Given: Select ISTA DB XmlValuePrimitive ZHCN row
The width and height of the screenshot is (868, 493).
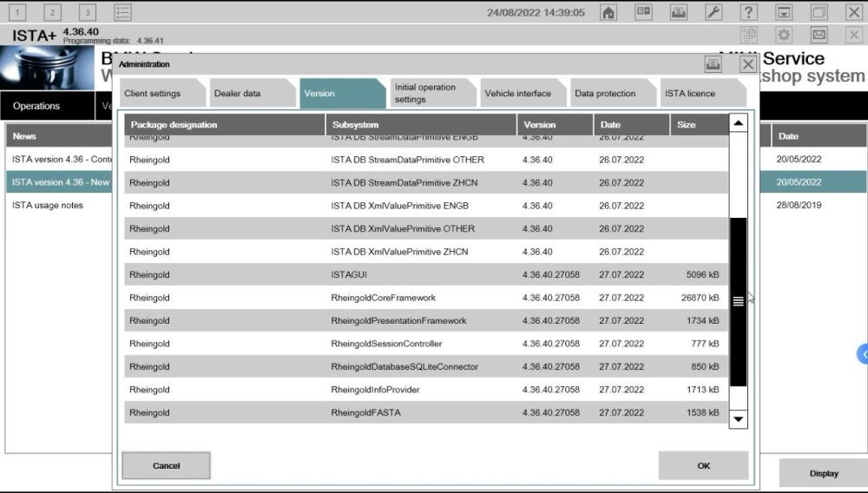Looking at the screenshot, I should [x=425, y=252].
